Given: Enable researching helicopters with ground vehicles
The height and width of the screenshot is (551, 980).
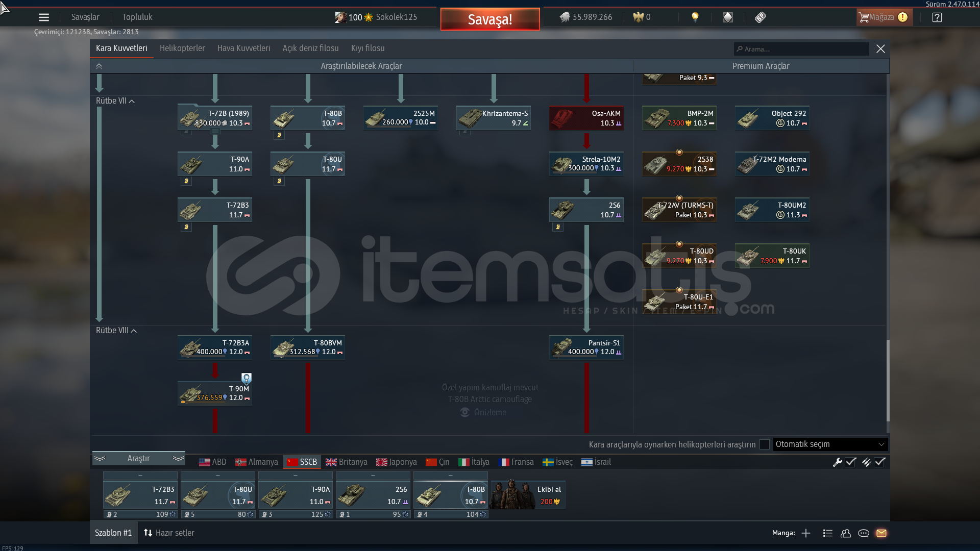Looking at the screenshot, I should (765, 444).
